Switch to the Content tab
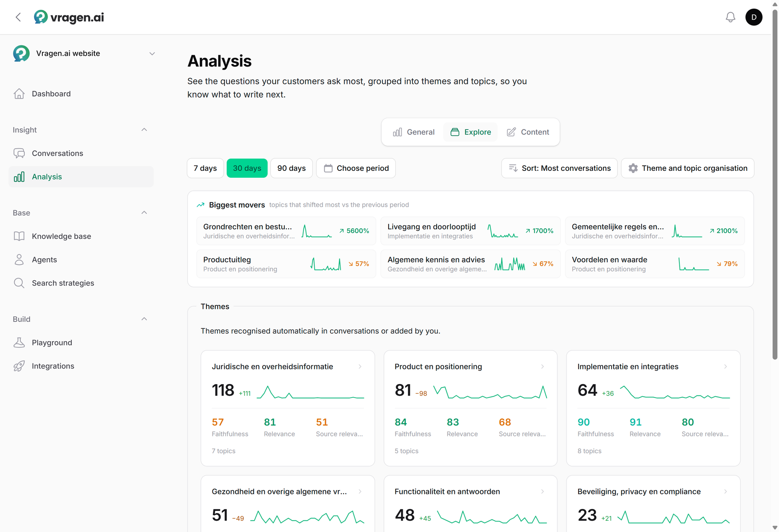Screen dimensions: 779x532 (x=528, y=132)
